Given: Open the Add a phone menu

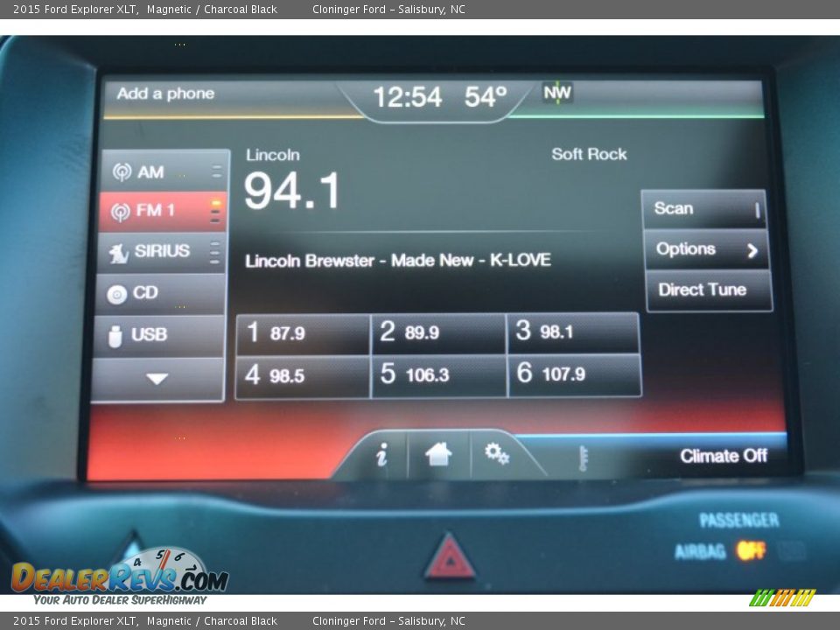Looking at the screenshot, I should (164, 94).
